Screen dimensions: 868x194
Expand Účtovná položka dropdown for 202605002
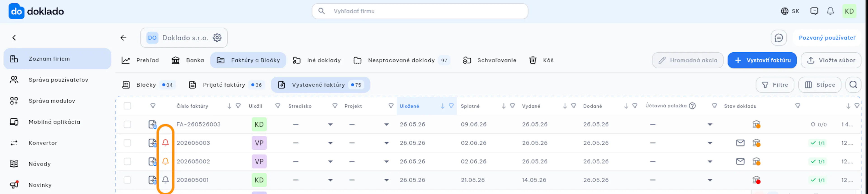(x=710, y=162)
